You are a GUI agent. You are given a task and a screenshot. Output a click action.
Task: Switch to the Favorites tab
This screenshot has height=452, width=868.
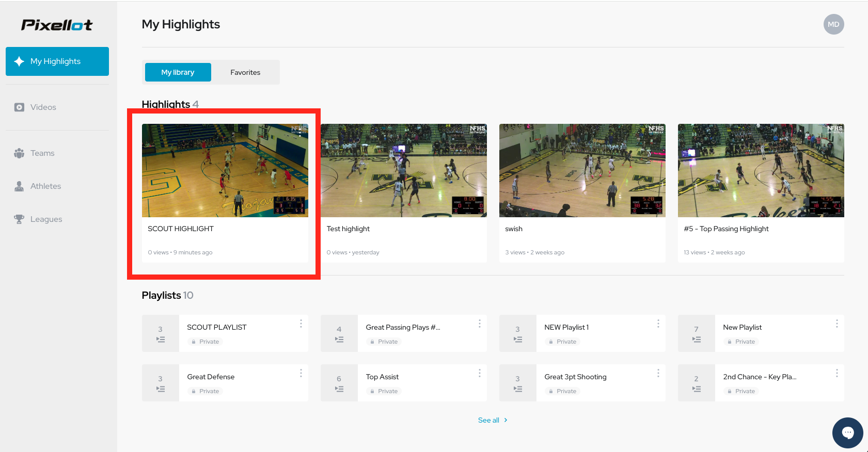click(x=245, y=72)
